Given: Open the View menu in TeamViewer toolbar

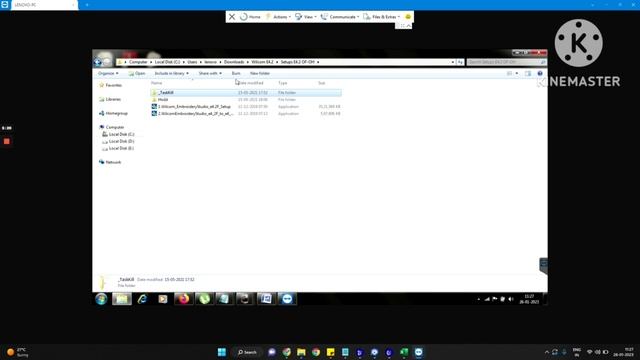Looking at the screenshot, I should [x=306, y=17].
